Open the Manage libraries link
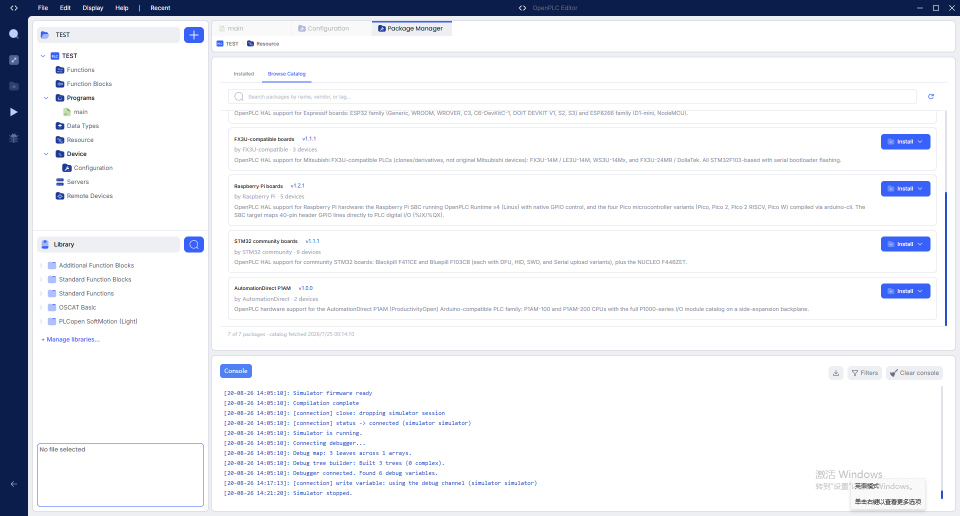Viewport: 960px width, 516px height. (70, 340)
